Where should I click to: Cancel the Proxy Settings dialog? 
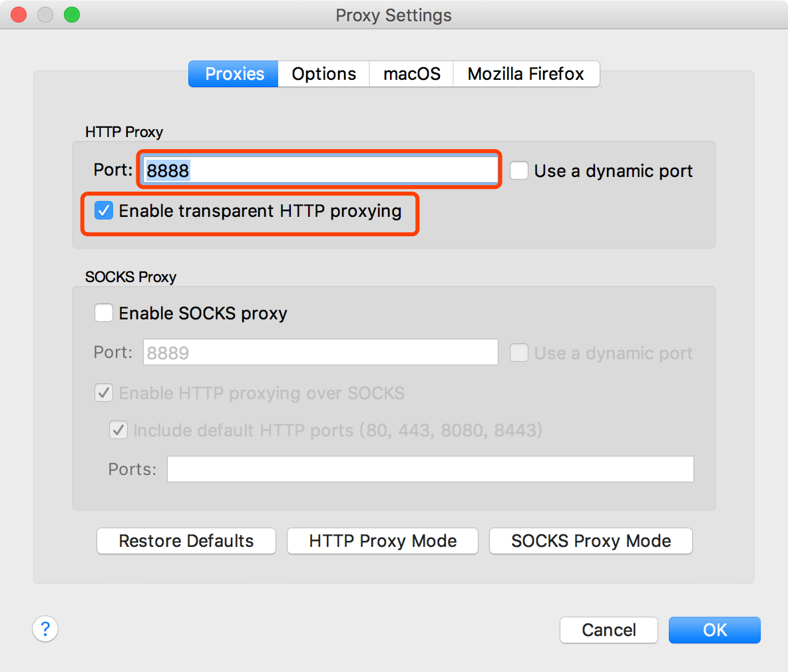(608, 630)
